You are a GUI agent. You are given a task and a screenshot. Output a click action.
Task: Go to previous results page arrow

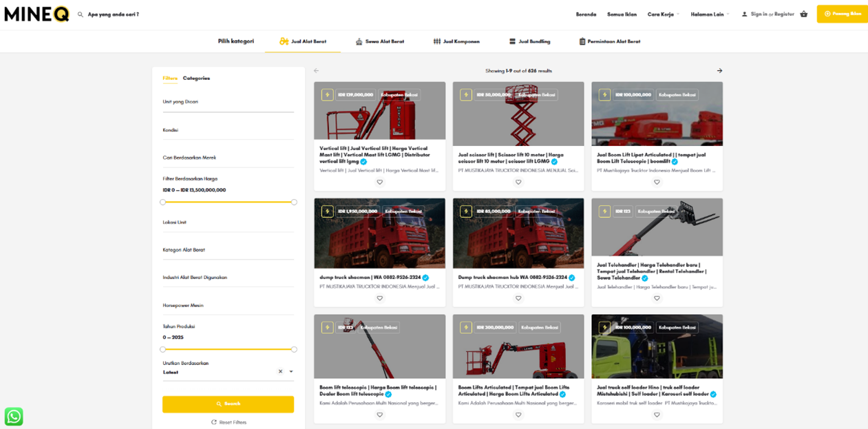(x=317, y=70)
